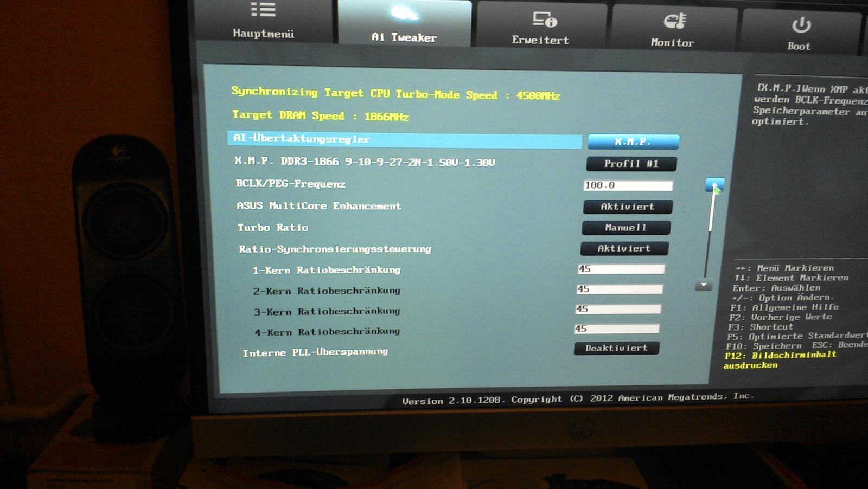Click the F1: Allgemeine Hilfe hint
The image size is (868, 489).
(784, 307)
